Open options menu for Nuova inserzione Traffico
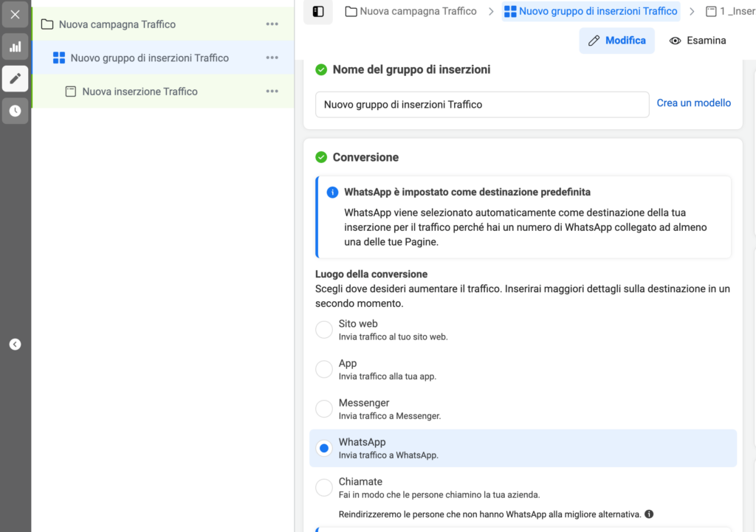The width and height of the screenshot is (756, 532). click(x=272, y=91)
